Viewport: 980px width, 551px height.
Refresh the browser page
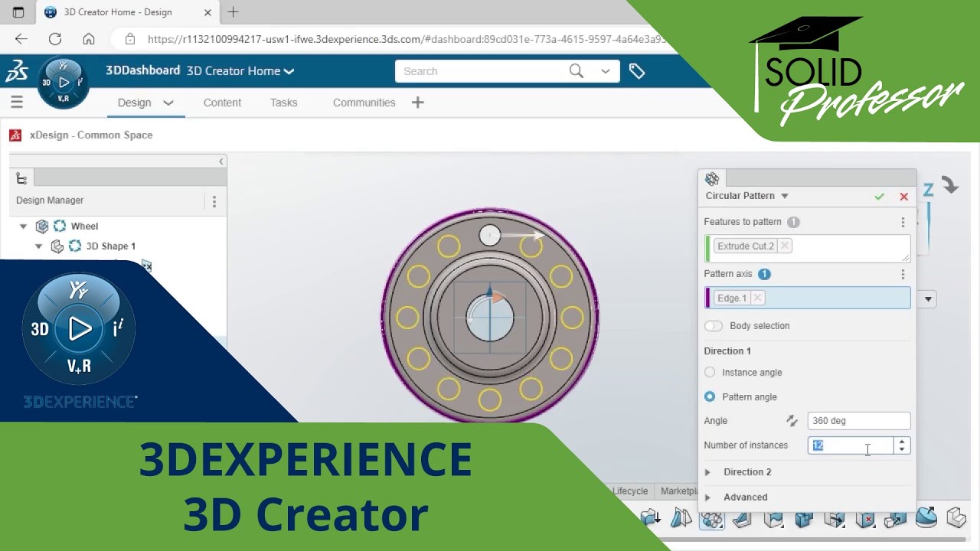(x=55, y=38)
